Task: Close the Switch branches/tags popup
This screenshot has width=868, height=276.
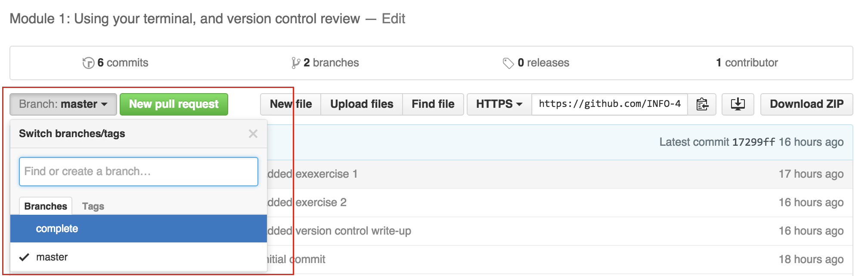Action: 253,134
